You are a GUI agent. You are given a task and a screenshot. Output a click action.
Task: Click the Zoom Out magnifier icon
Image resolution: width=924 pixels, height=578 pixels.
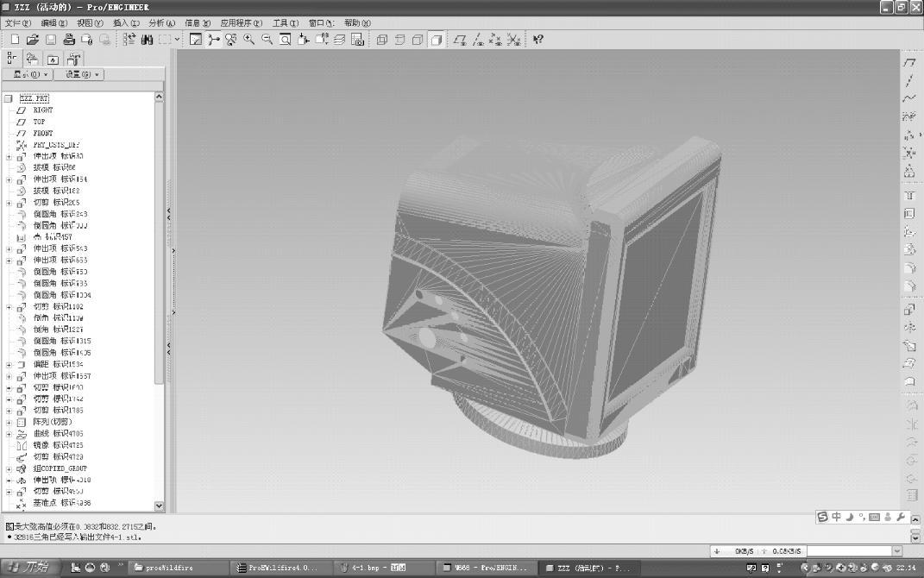click(267, 40)
